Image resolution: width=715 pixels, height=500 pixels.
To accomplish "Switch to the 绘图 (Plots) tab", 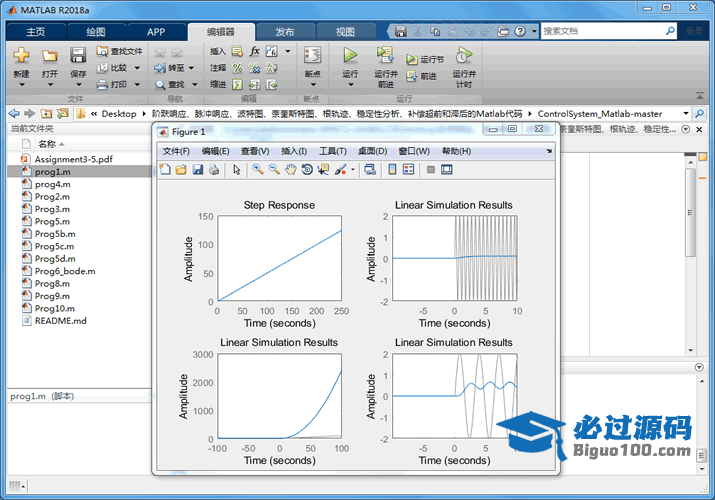I will [96, 32].
